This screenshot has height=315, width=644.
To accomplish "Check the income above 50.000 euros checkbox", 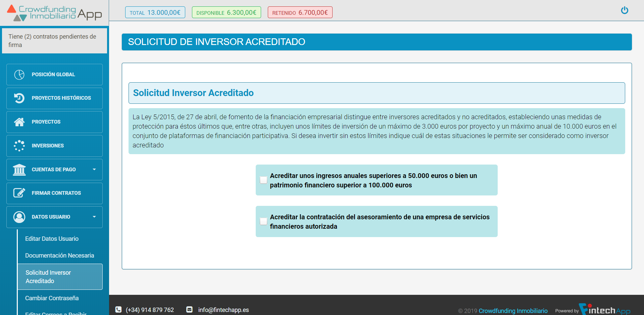I will click(x=263, y=180).
